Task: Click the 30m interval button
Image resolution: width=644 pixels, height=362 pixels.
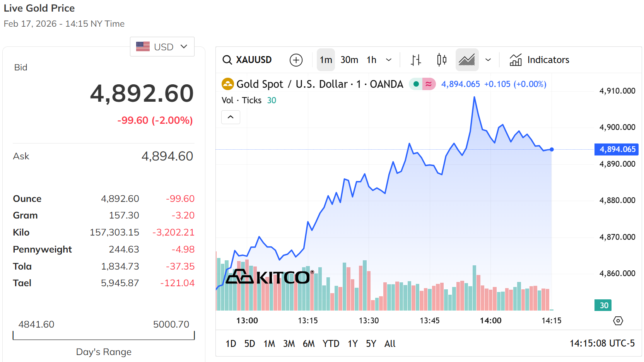Action: 349,60
